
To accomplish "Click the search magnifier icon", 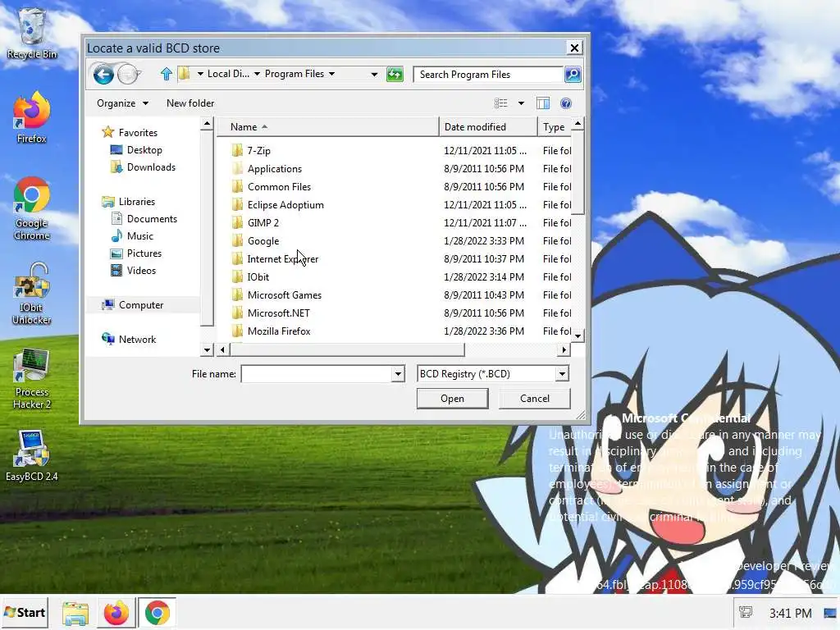I will 572,75.
